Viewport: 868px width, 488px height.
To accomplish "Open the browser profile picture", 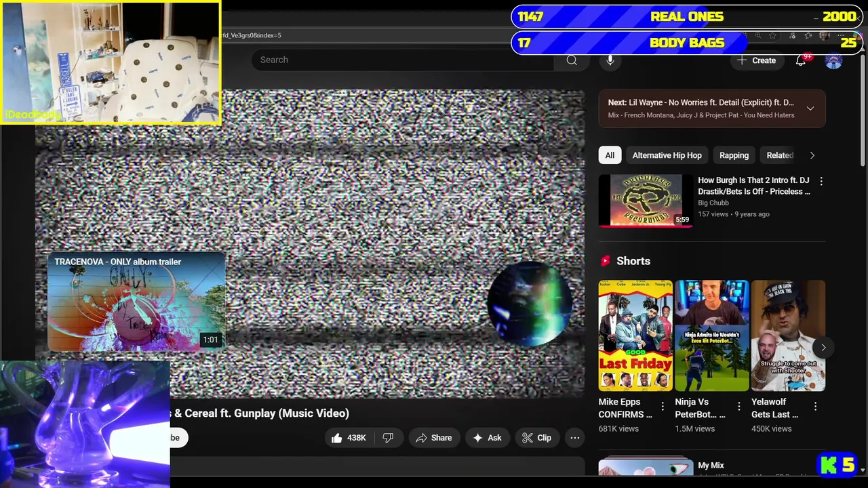I will [x=825, y=35].
